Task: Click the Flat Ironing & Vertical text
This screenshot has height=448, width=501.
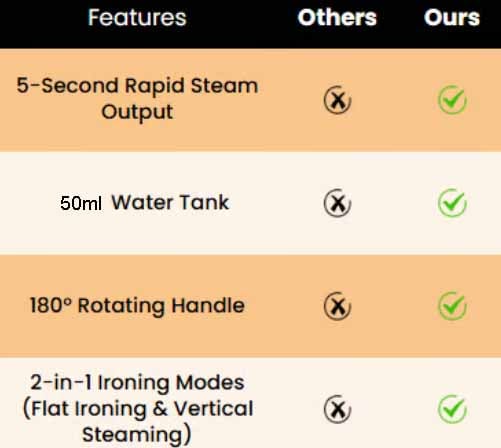Action: (138, 409)
